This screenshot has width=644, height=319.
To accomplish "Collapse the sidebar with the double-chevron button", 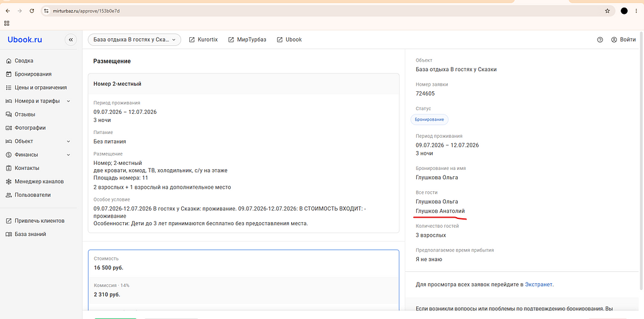I will pyautogui.click(x=70, y=40).
